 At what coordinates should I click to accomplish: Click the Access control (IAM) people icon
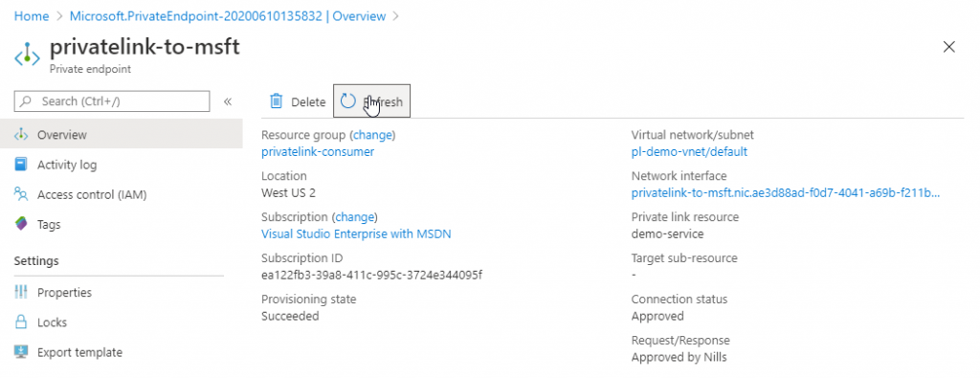pyautogui.click(x=21, y=195)
